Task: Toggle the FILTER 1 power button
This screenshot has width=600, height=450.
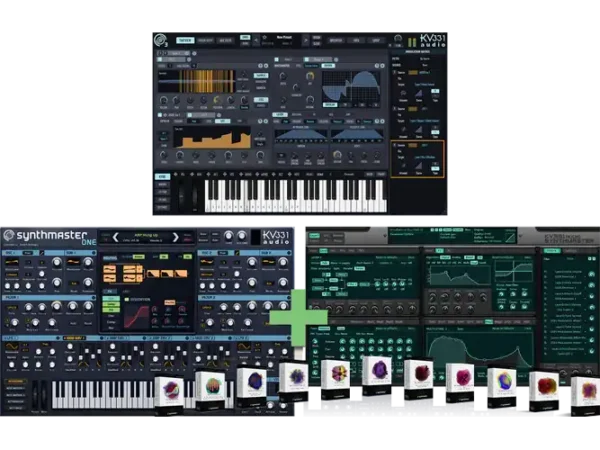Action: [94, 297]
